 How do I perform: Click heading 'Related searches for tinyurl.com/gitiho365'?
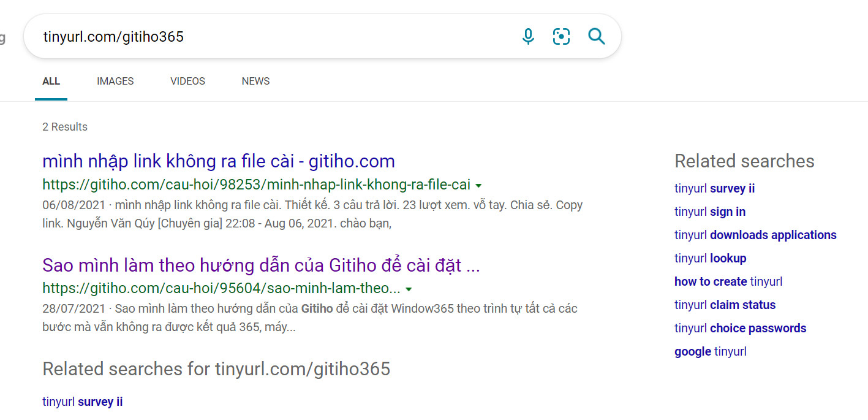coord(216,369)
